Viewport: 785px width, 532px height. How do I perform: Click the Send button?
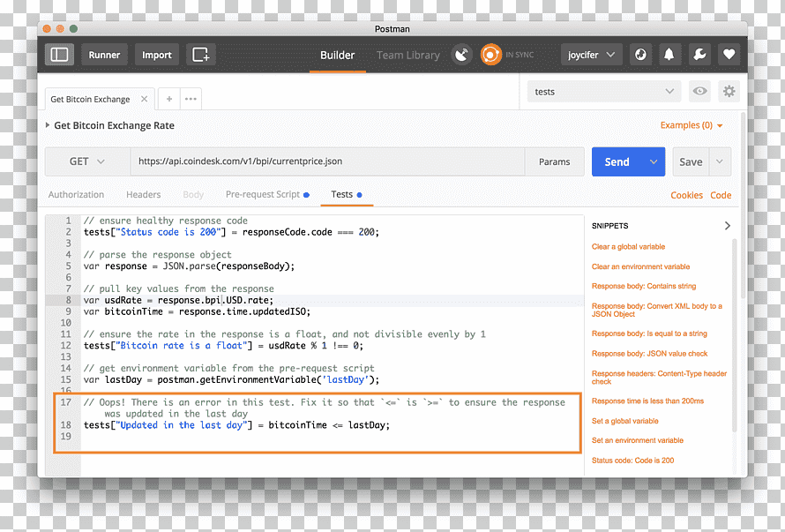(x=617, y=161)
